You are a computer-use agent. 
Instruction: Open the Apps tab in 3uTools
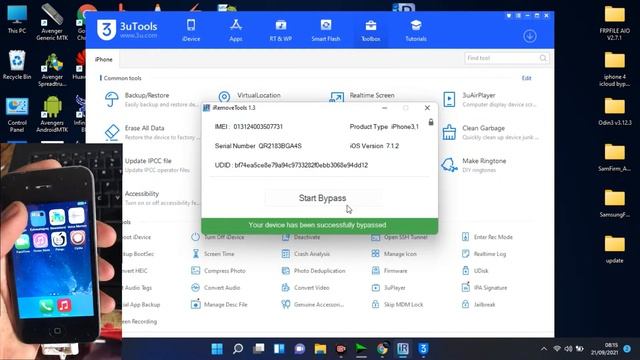tap(236, 30)
